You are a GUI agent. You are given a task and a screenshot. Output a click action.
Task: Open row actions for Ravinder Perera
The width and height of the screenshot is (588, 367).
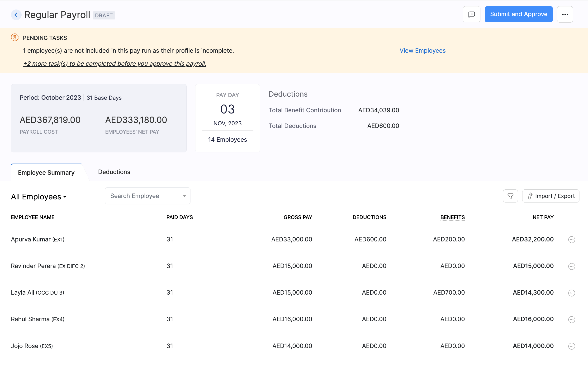click(572, 266)
